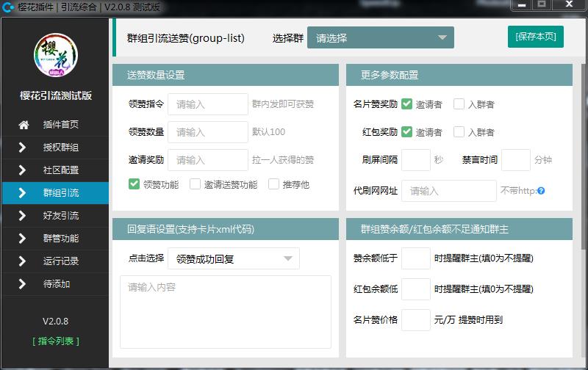Open the 领赞成功回复 dropdown
The width and height of the screenshot is (588, 370).
pyautogui.click(x=234, y=258)
